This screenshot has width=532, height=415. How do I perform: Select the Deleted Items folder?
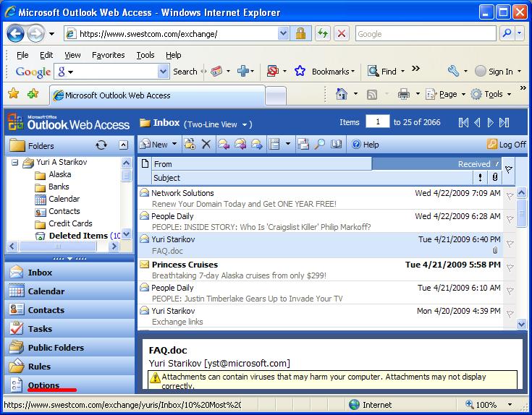click(78, 236)
